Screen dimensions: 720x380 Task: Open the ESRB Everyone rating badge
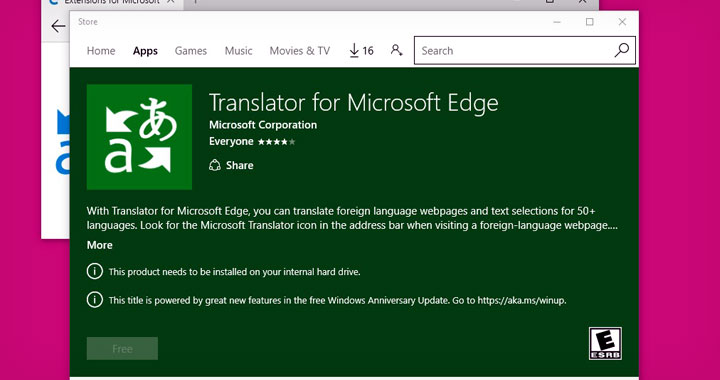tap(605, 343)
